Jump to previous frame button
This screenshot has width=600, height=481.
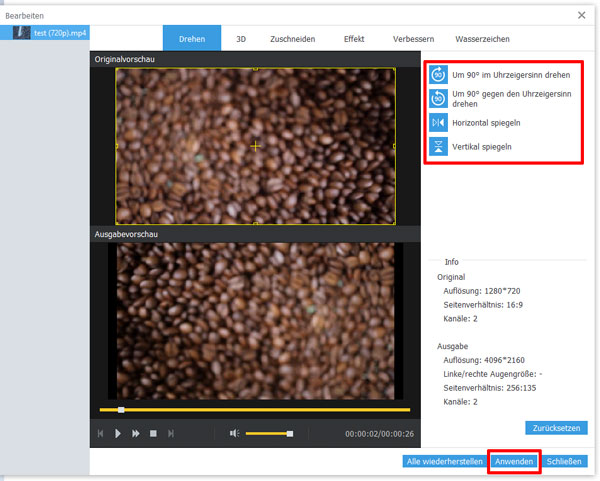(x=100, y=434)
